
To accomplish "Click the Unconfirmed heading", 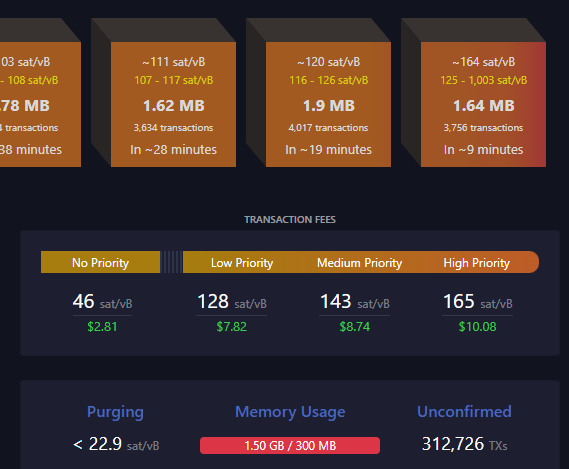I will tap(464, 412).
